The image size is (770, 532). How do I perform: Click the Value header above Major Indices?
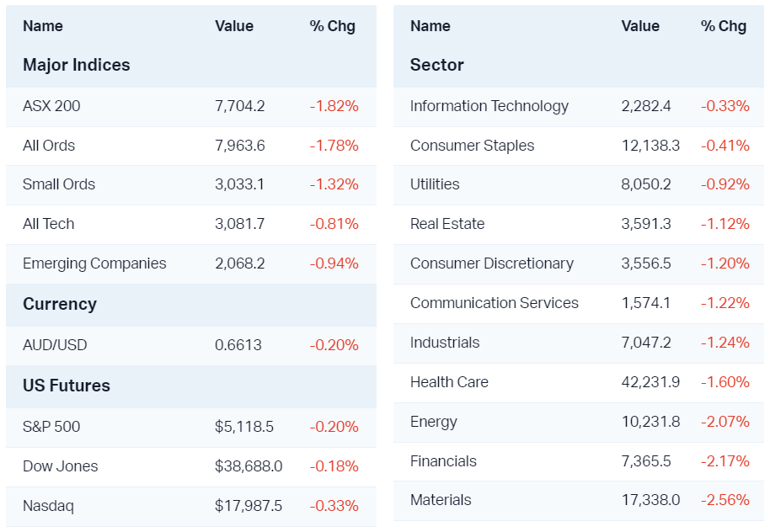(234, 26)
